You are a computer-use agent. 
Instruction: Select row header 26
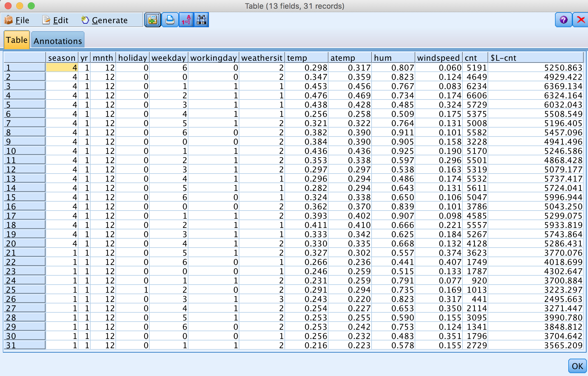pos(25,299)
